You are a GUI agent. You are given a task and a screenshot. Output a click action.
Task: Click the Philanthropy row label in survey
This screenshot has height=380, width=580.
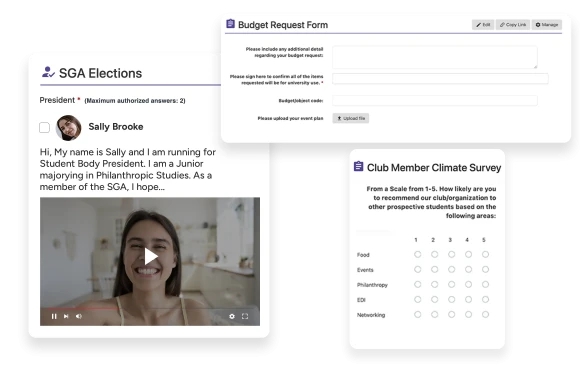[x=372, y=285]
